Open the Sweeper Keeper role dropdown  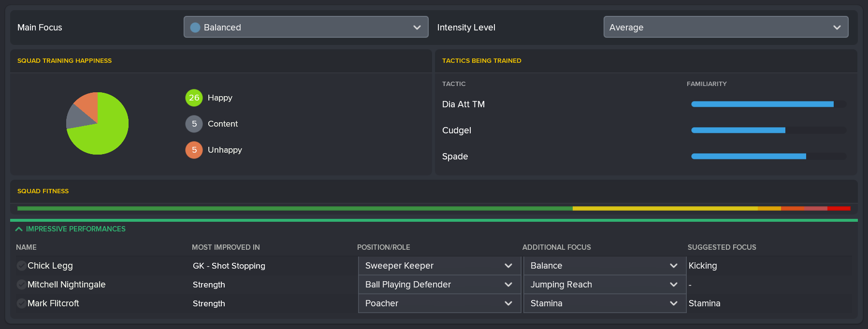[x=439, y=266]
